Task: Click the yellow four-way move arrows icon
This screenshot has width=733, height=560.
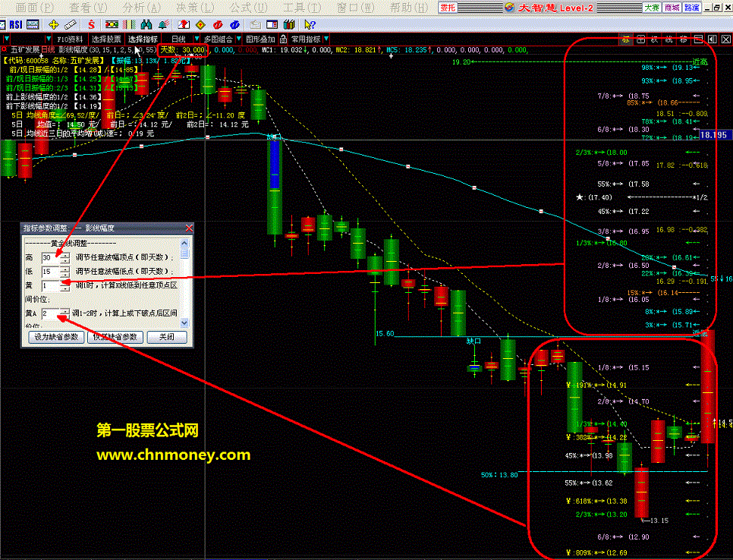Action: (x=53, y=24)
